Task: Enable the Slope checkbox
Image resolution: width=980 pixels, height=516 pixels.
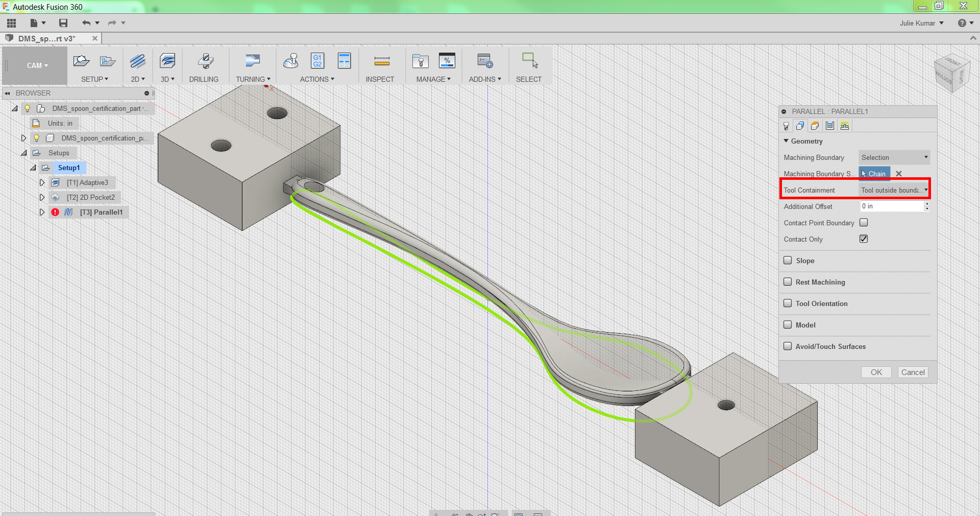Action: point(788,261)
